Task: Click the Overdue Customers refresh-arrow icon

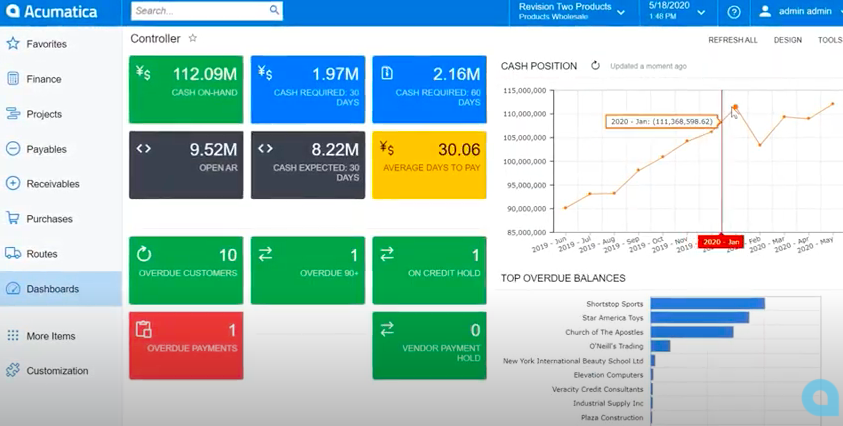Action: [x=144, y=254]
